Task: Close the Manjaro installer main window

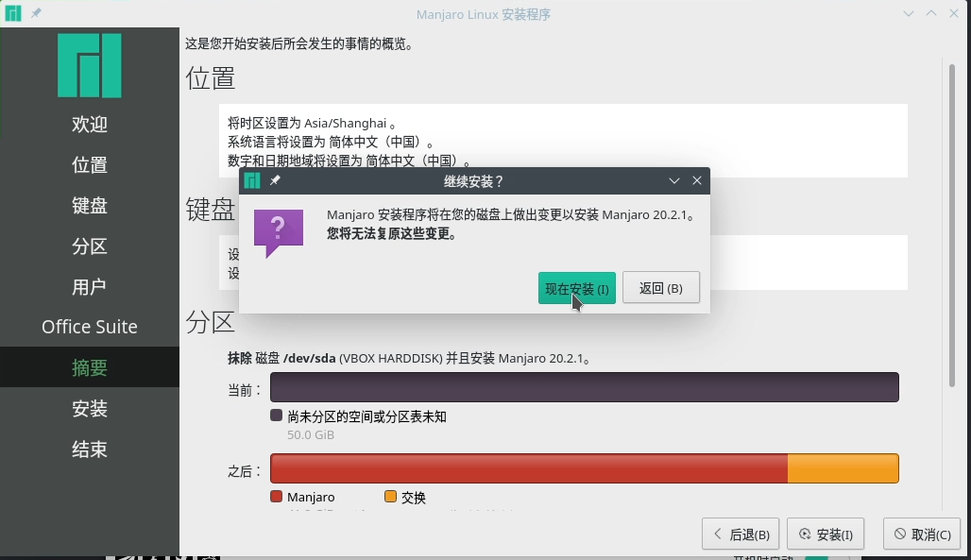Action: (954, 13)
